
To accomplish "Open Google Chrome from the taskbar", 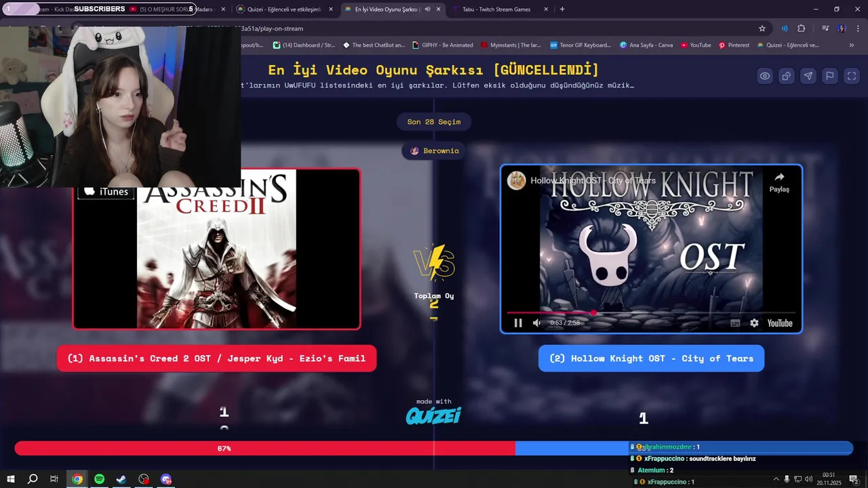I will [x=77, y=479].
